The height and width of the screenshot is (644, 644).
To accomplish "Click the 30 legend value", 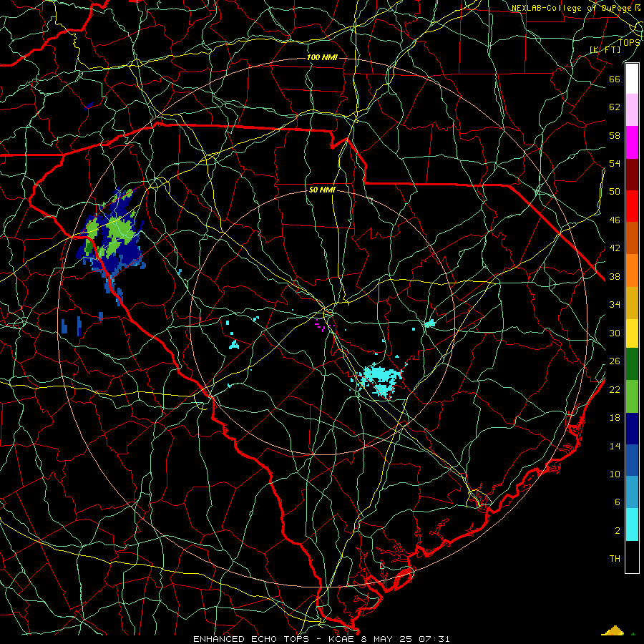I will coord(615,333).
